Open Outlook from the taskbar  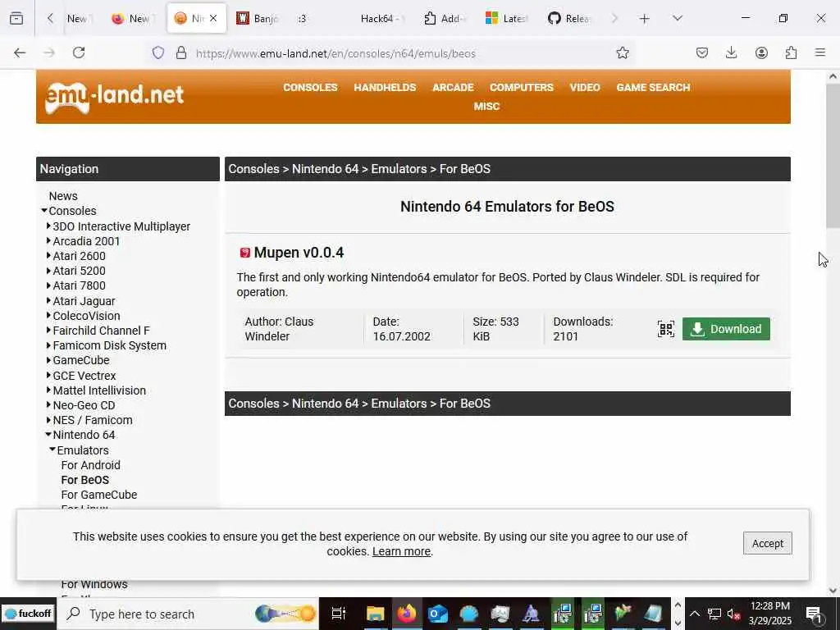click(438, 614)
